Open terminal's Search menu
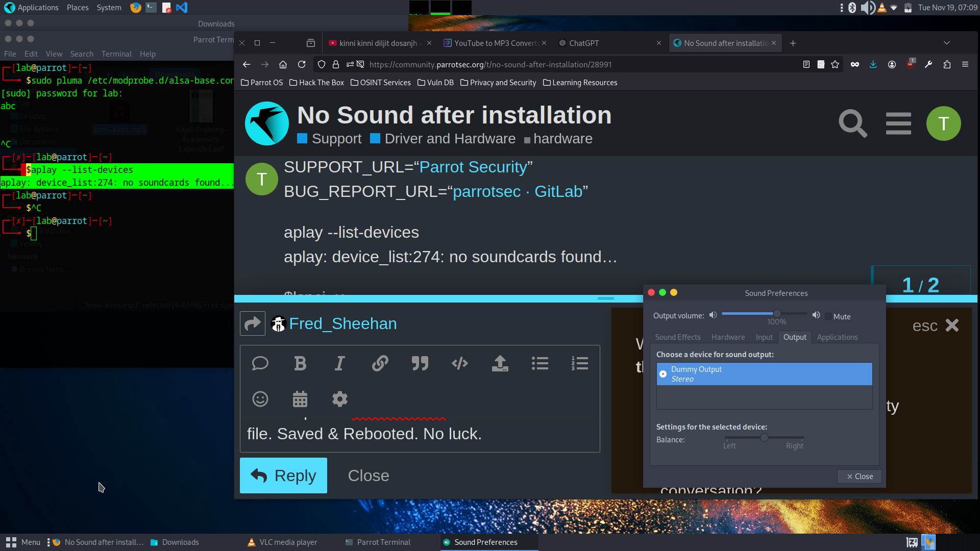Viewport: 980px width, 551px height. [x=82, y=54]
